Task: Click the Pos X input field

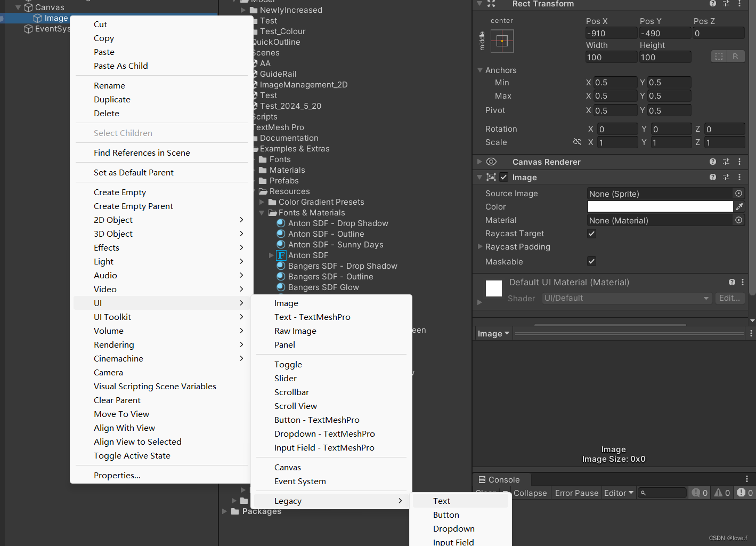Action: tap(611, 33)
